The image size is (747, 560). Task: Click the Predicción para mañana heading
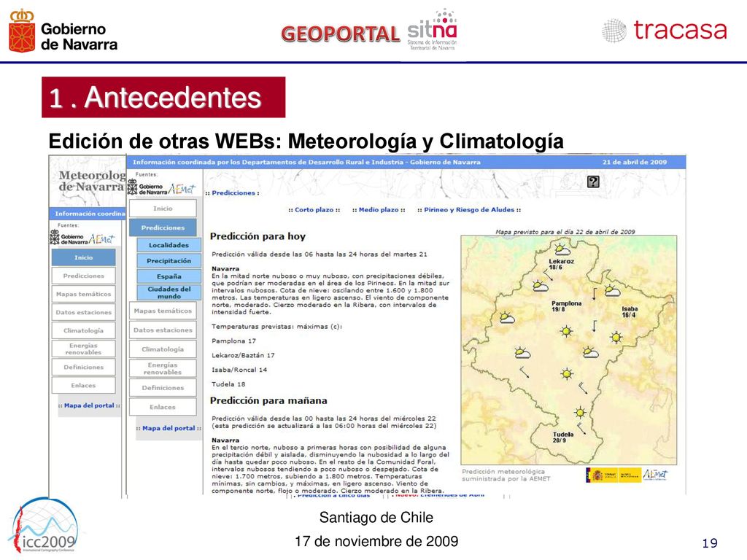[x=268, y=400]
